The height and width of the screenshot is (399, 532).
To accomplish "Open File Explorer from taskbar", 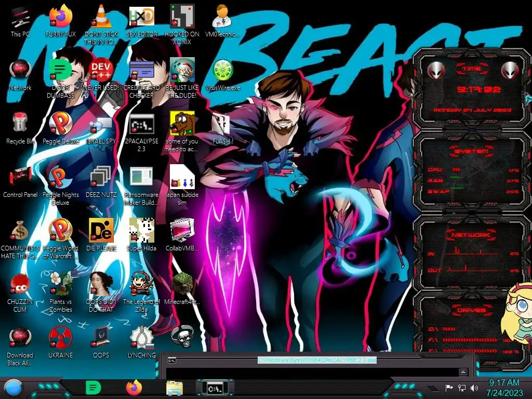I will tap(175, 388).
